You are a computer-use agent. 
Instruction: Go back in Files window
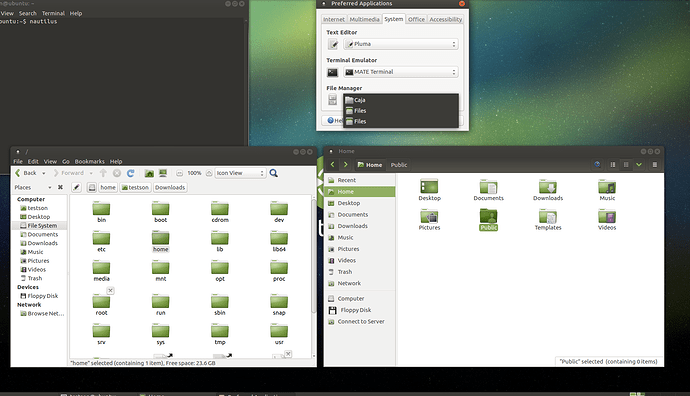click(x=332, y=165)
